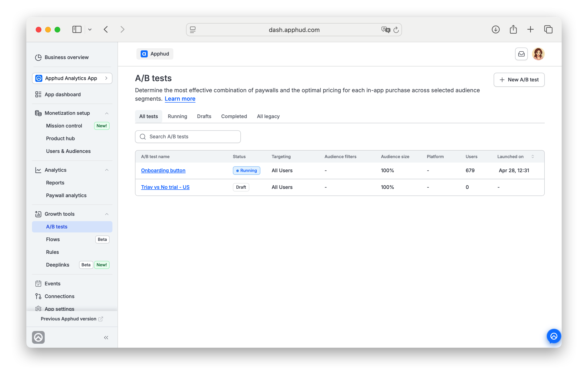Viewport: 588px width, 383px height.
Task: Switch to the Drafts tab
Action: [204, 116]
